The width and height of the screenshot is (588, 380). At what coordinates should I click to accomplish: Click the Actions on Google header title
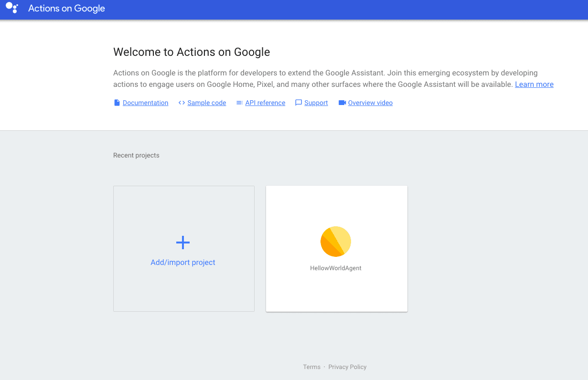[66, 9]
